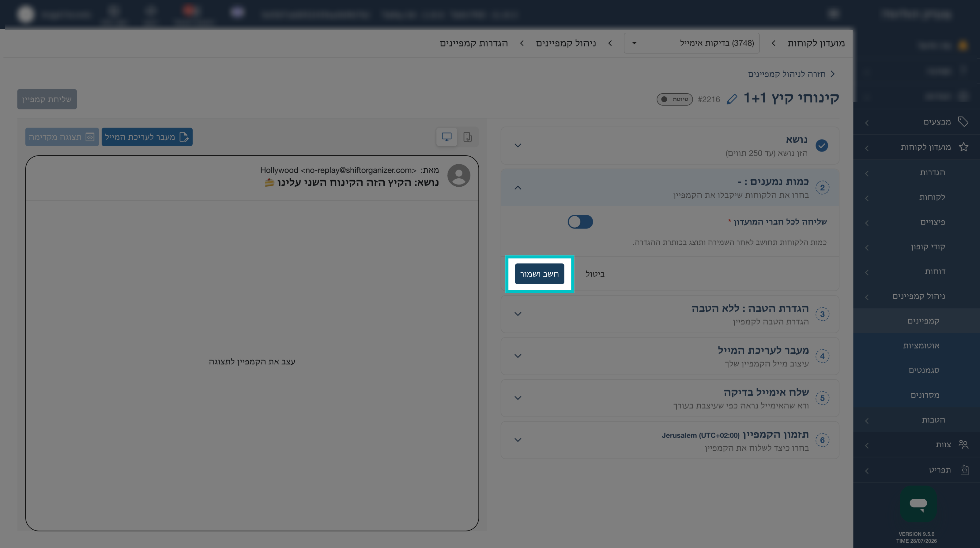This screenshot has width=980, height=548.
Task: Switch to desktop preview icon
Action: (x=447, y=137)
